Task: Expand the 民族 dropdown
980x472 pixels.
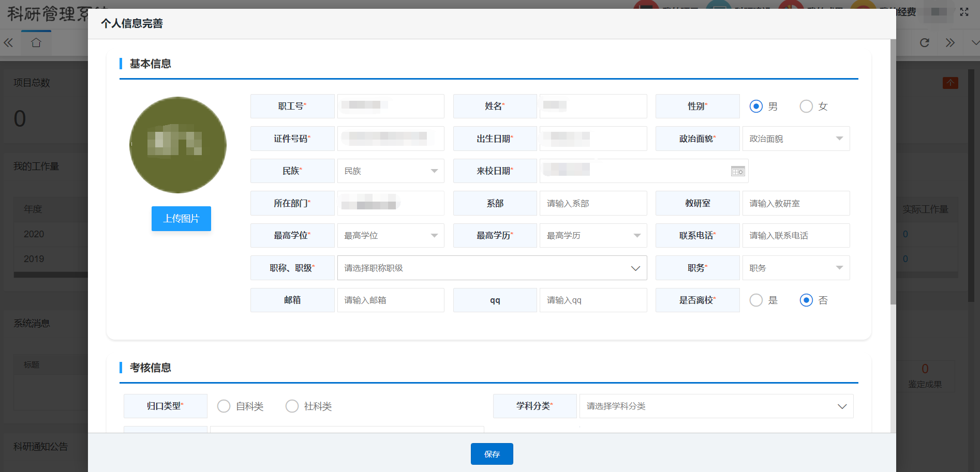Action: click(x=391, y=171)
